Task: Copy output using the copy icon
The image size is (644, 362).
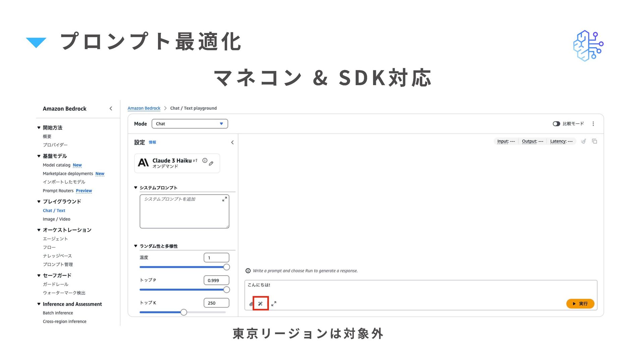Action: pos(594,141)
